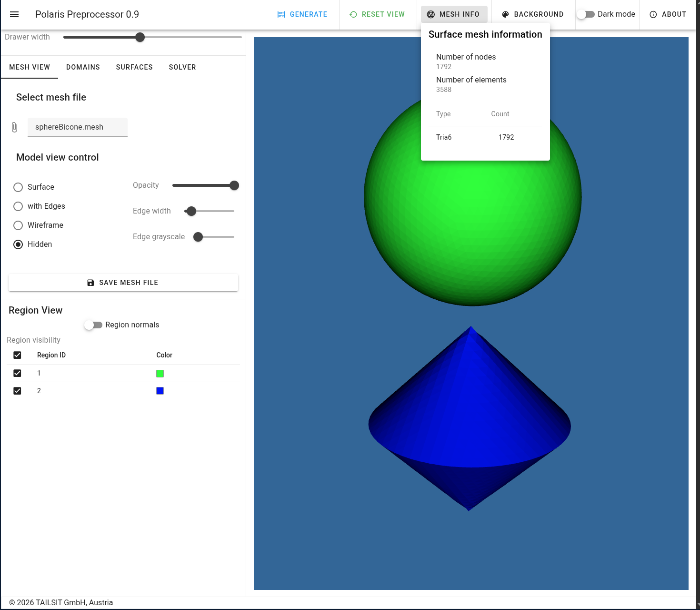This screenshot has width=700, height=610.
Task: Click the Reset View refresh icon
Action: tap(353, 14)
